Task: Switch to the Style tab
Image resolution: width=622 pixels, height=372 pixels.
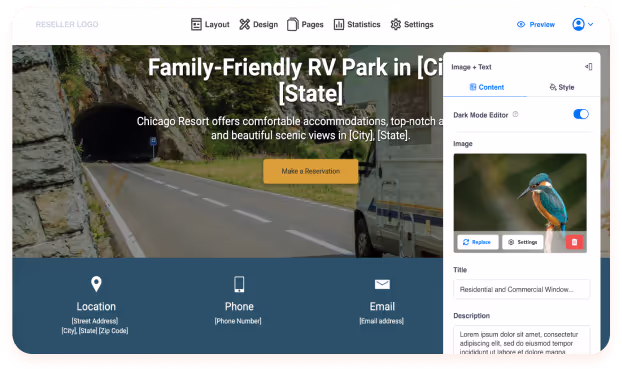Action: click(x=562, y=87)
